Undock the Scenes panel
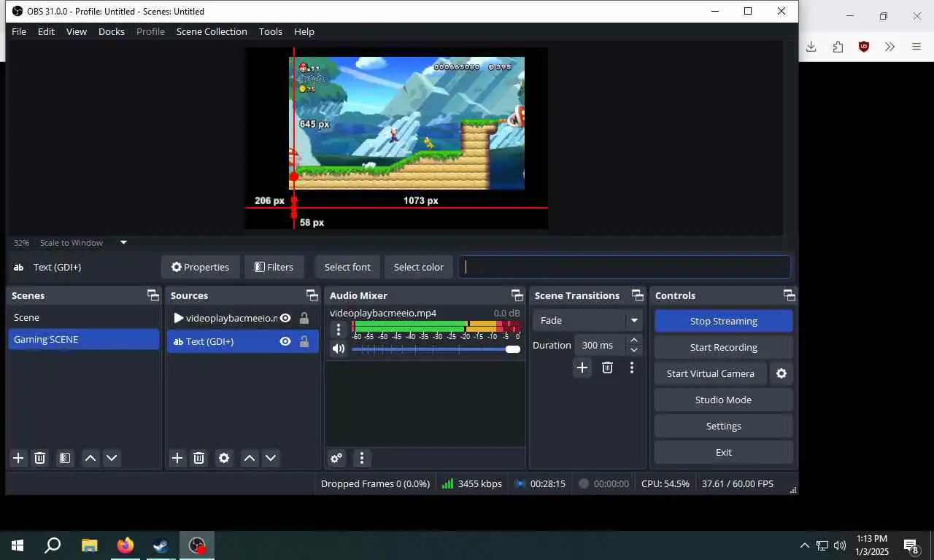934x560 pixels. pyautogui.click(x=153, y=295)
